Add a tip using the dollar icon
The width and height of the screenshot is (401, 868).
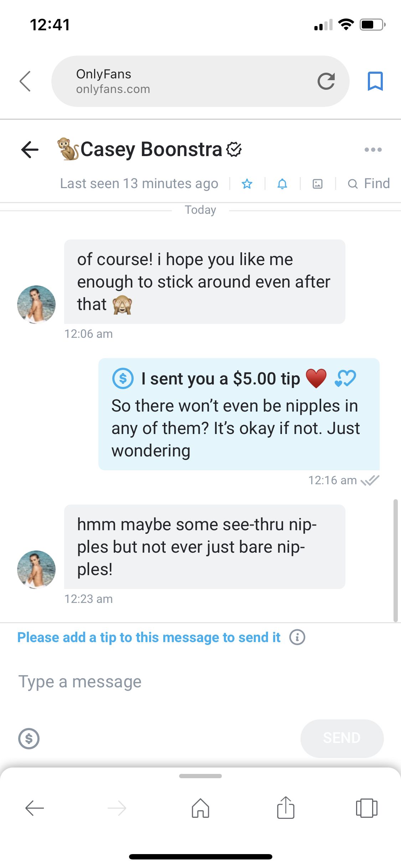coord(29,738)
